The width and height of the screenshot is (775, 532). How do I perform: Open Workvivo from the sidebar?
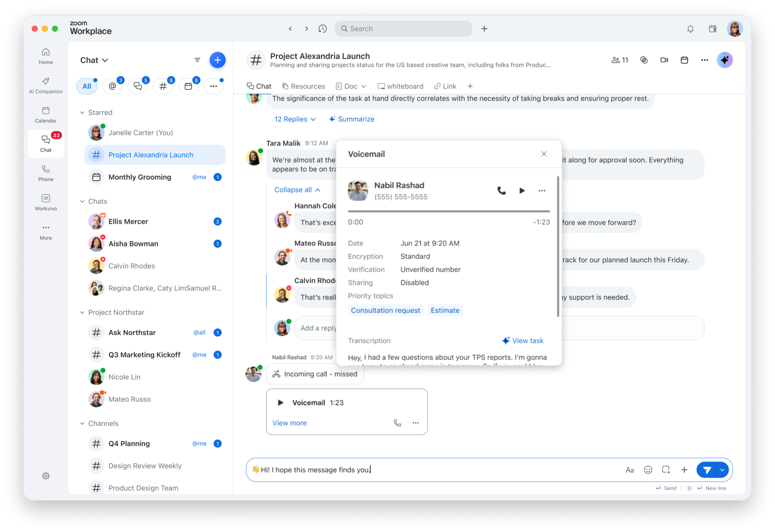coord(45,202)
